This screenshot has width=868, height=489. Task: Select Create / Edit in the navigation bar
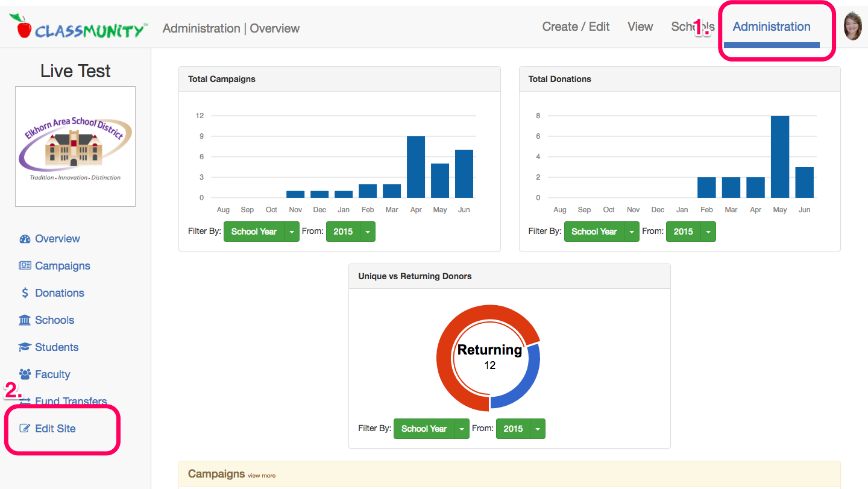[575, 27]
